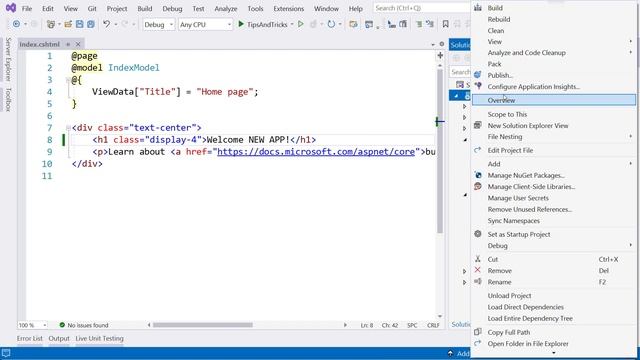Open the 100 % zoom dropdown
The height and width of the screenshot is (360, 640).
(32, 325)
